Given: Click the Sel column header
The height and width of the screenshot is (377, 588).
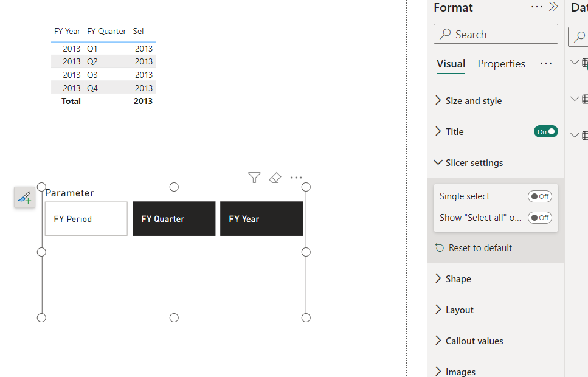Looking at the screenshot, I should click(138, 31).
